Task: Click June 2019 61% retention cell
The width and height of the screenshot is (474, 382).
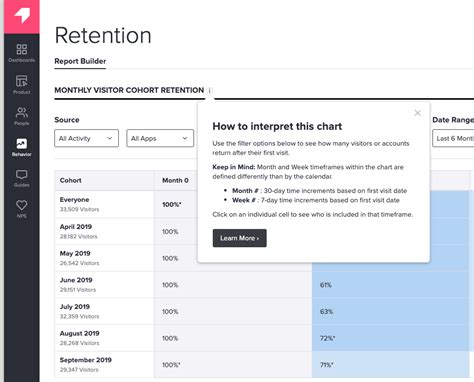Action: [390, 285]
